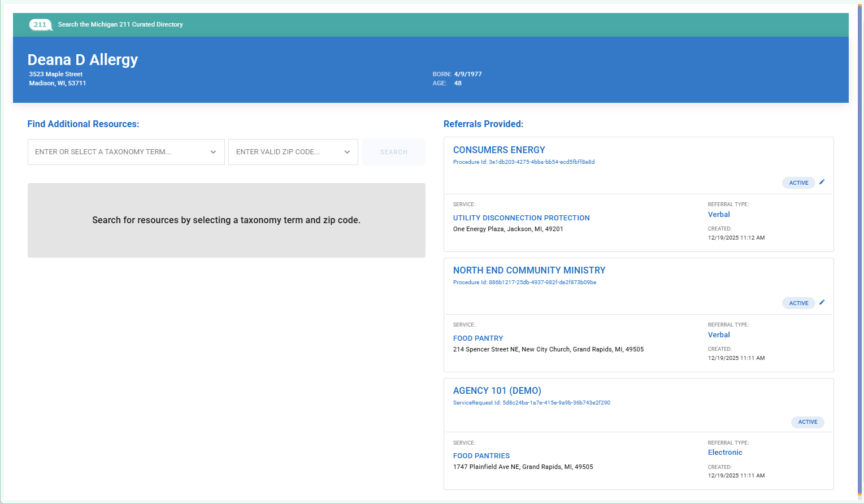The height and width of the screenshot is (504, 864).
Task: Click Active status chip on Agency 101
Action: pyautogui.click(x=807, y=422)
